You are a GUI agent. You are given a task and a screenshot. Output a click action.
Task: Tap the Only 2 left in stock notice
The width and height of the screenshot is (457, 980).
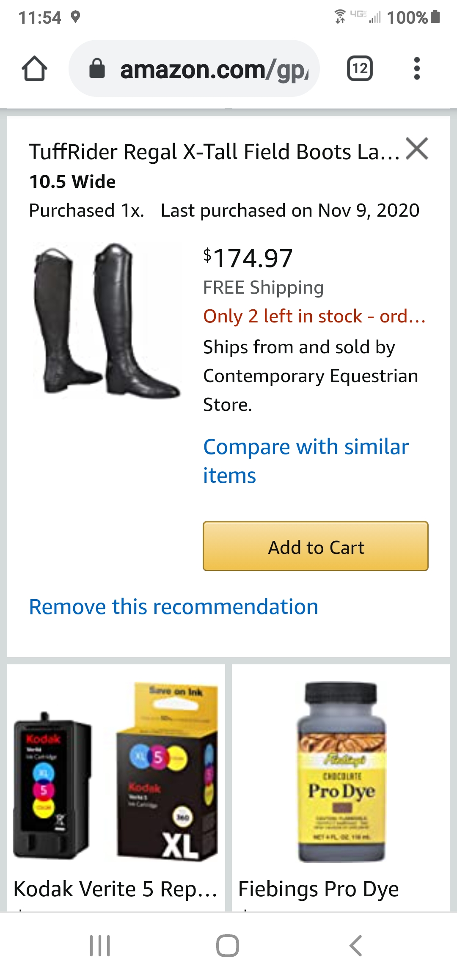314,316
